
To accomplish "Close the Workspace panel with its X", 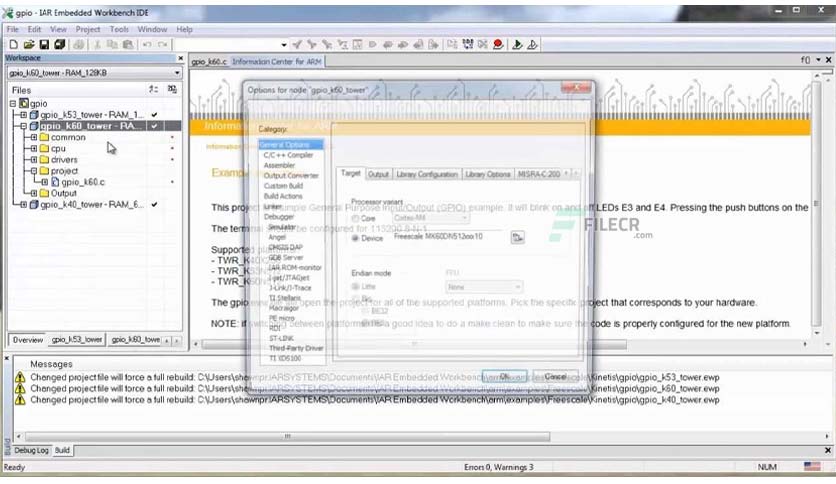I will coord(180,58).
